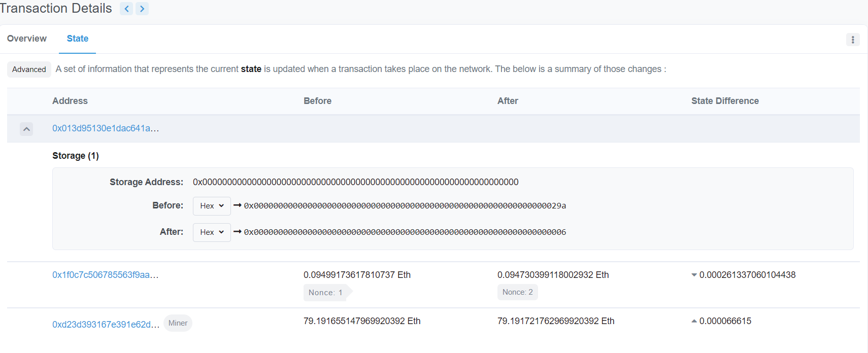Screen dimensions: 868x353
Task: Switch to the Overview tab
Action: tap(27, 39)
